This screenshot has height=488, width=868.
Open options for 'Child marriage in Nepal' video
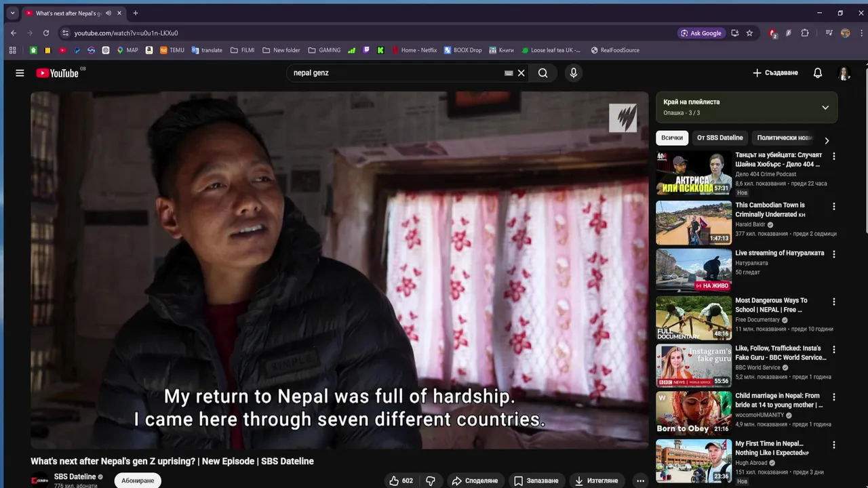[834, 397]
